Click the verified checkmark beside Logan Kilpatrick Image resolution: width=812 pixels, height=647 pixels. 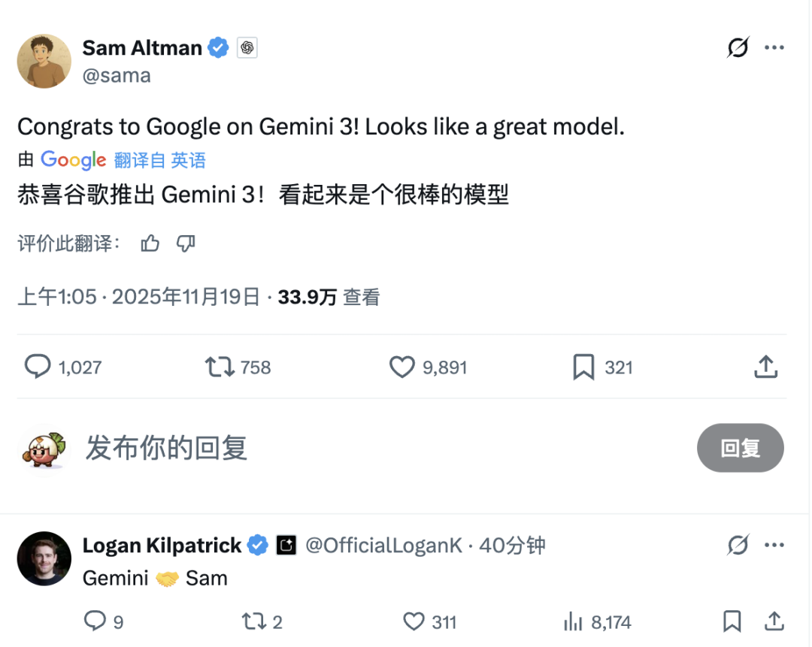(257, 545)
